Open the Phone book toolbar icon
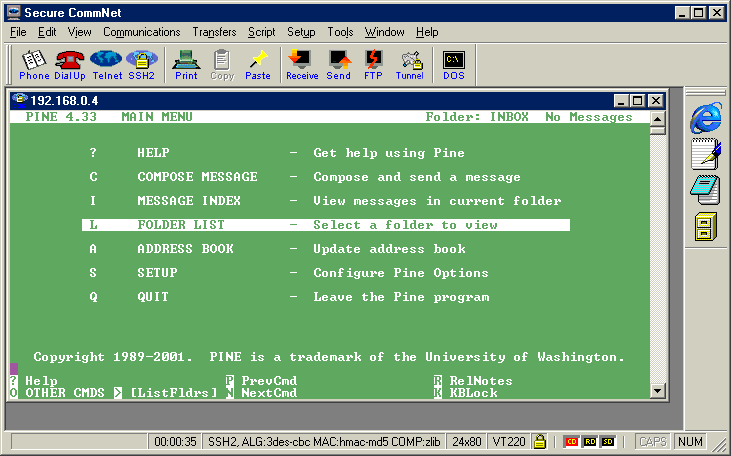731x456 pixels. [34, 65]
